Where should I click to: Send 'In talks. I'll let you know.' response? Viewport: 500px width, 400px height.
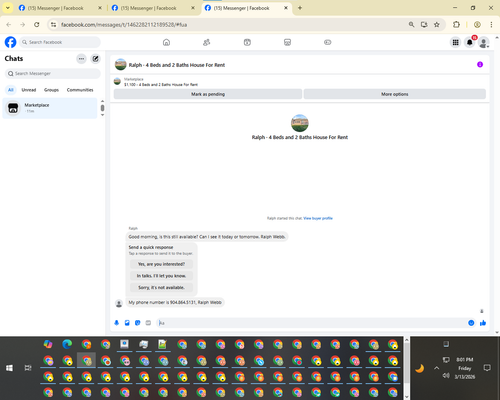[x=161, y=276]
